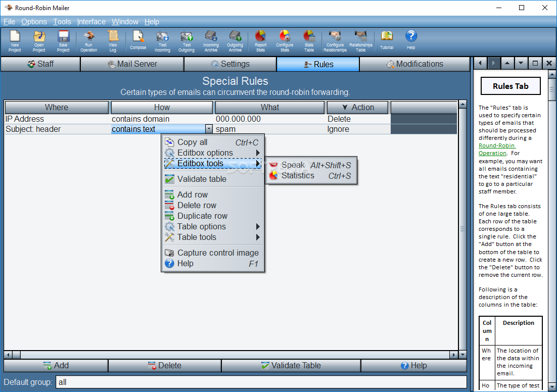The height and width of the screenshot is (392, 557).
Task: Click the Add button below the table
Action: click(56, 365)
